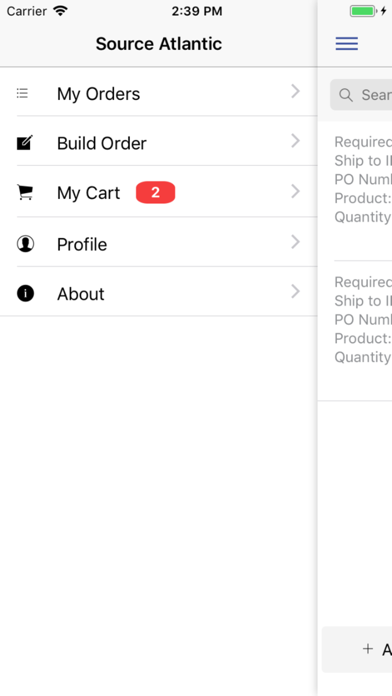The width and height of the screenshot is (392, 696).
Task: Tap the plus icon at bottom
Action: pyautogui.click(x=368, y=649)
